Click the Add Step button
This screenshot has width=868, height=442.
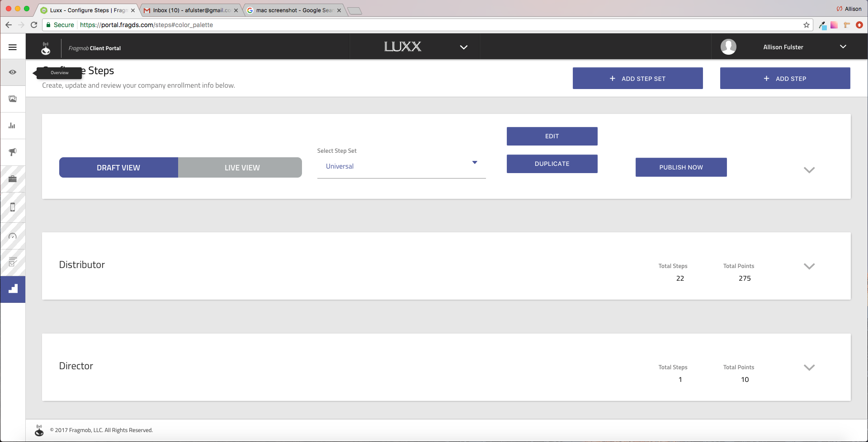(785, 78)
